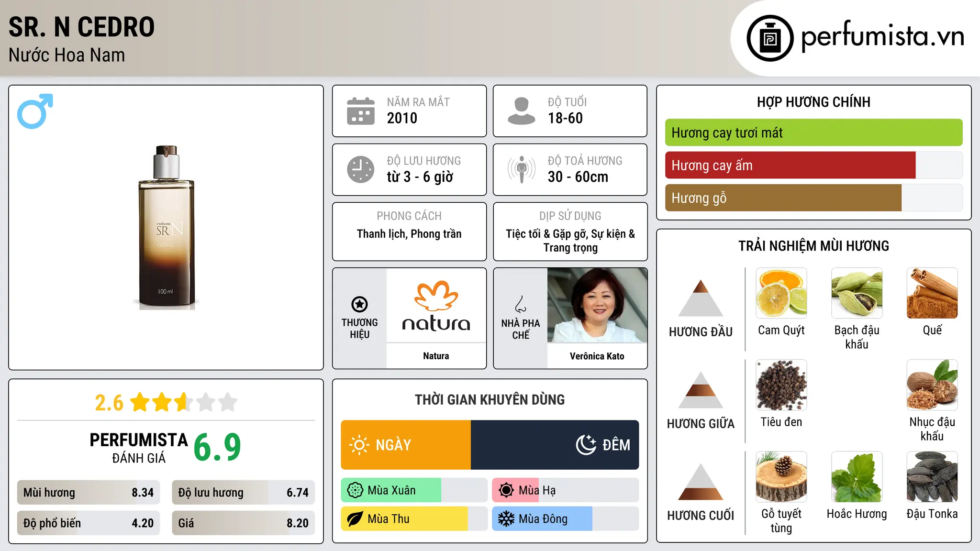Click the Verônica Kato name label
The width and height of the screenshot is (980, 551).
597,356
